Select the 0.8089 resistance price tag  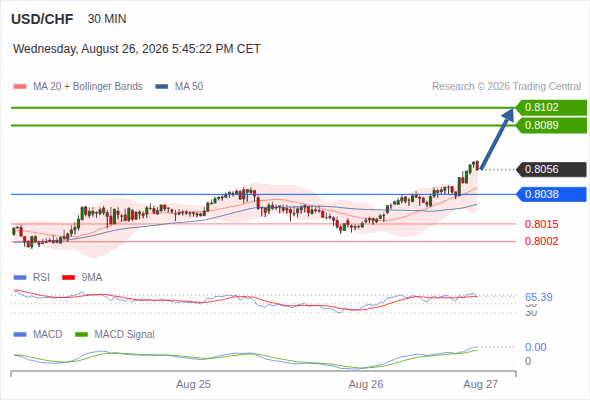coord(551,125)
